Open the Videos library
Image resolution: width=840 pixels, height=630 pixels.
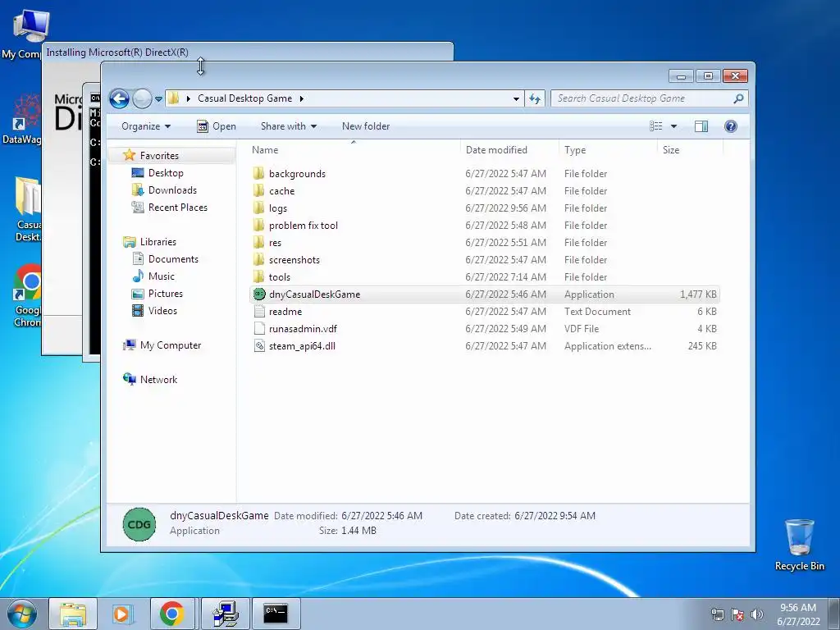[x=162, y=311]
